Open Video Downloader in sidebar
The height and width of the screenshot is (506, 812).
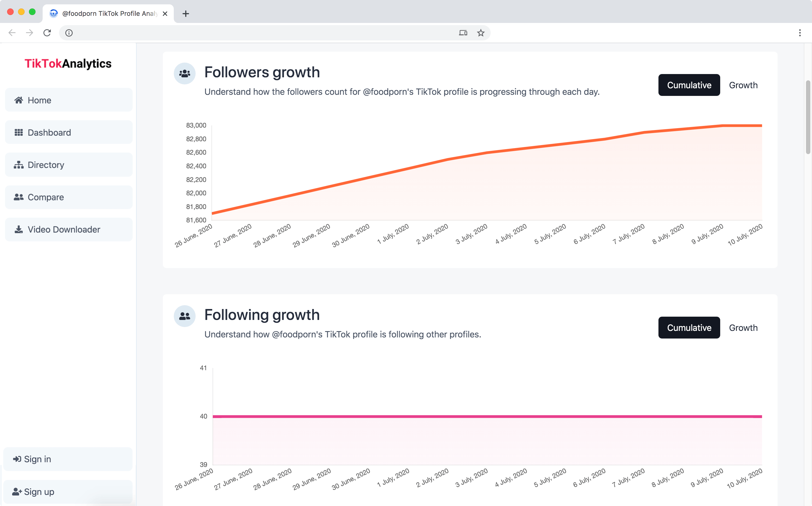69,230
